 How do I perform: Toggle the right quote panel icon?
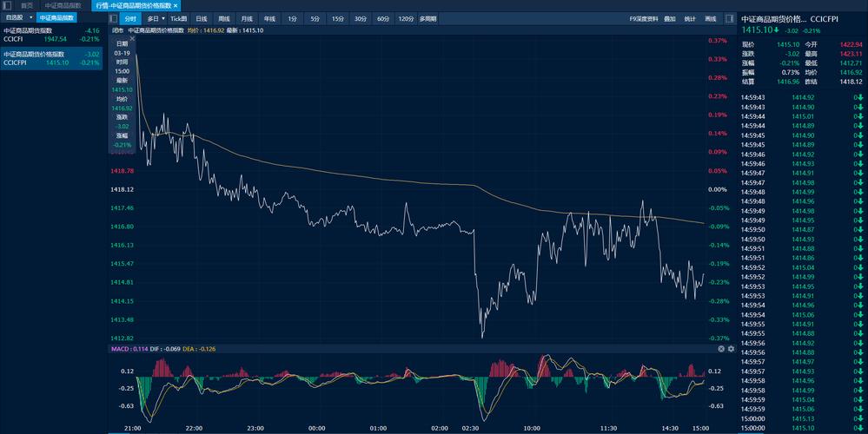point(730,17)
